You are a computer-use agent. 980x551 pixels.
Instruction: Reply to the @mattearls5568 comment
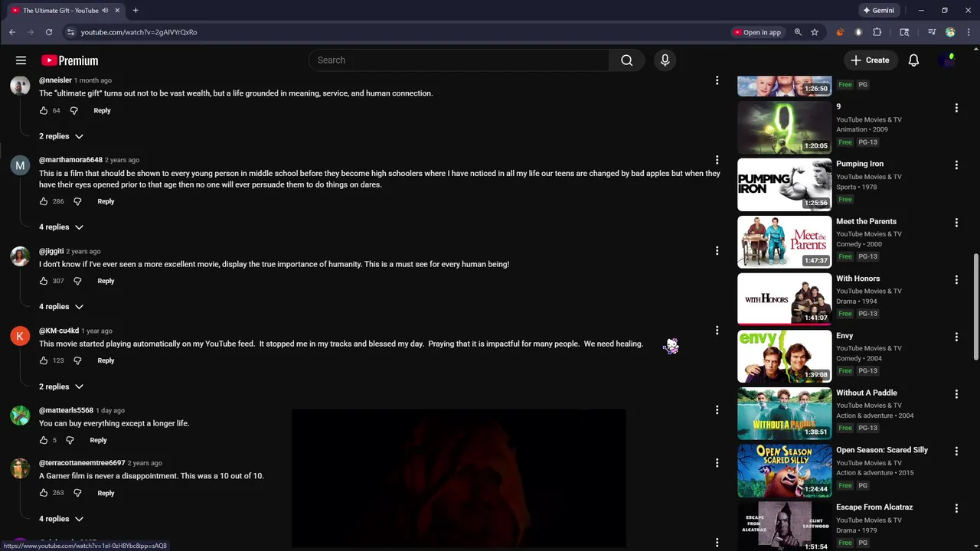[x=98, y=440]
